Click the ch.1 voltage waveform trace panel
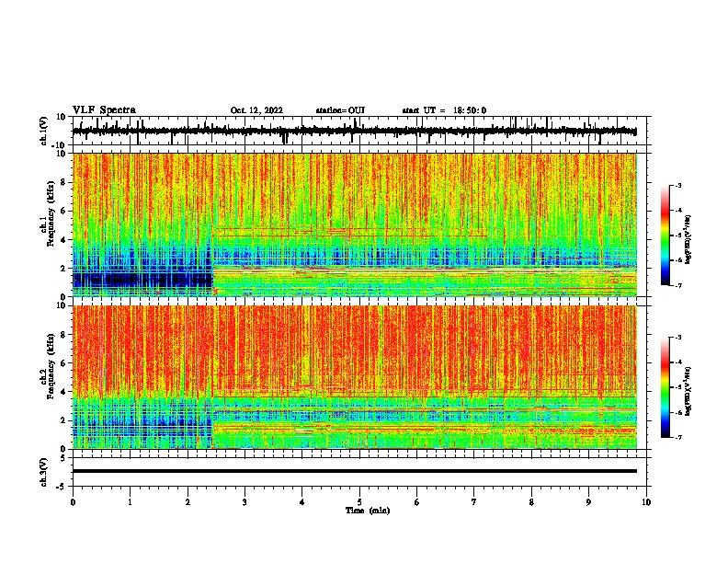The image size is (728, 563). point(361,131)
